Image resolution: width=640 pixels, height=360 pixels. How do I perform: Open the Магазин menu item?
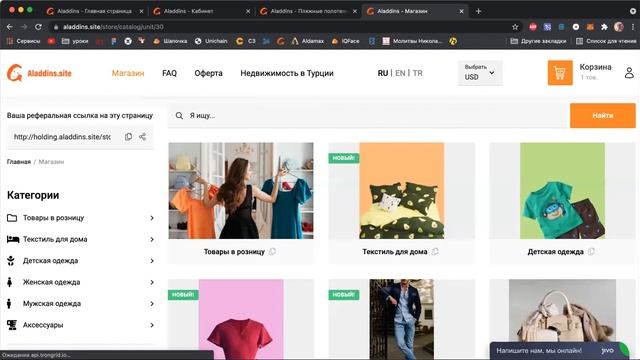point(128,73)
